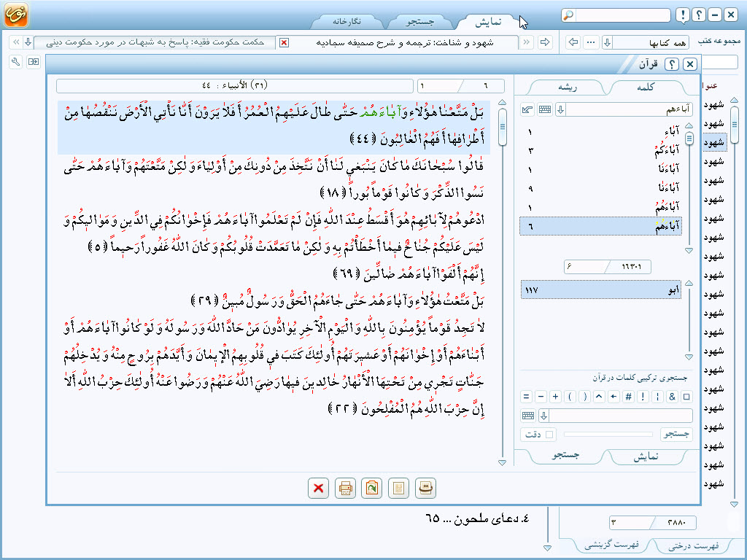Viewport: 747px width, 560px height.
Task: Open the dropdown arrow of the combined search field
Action: tap(543, 416)
